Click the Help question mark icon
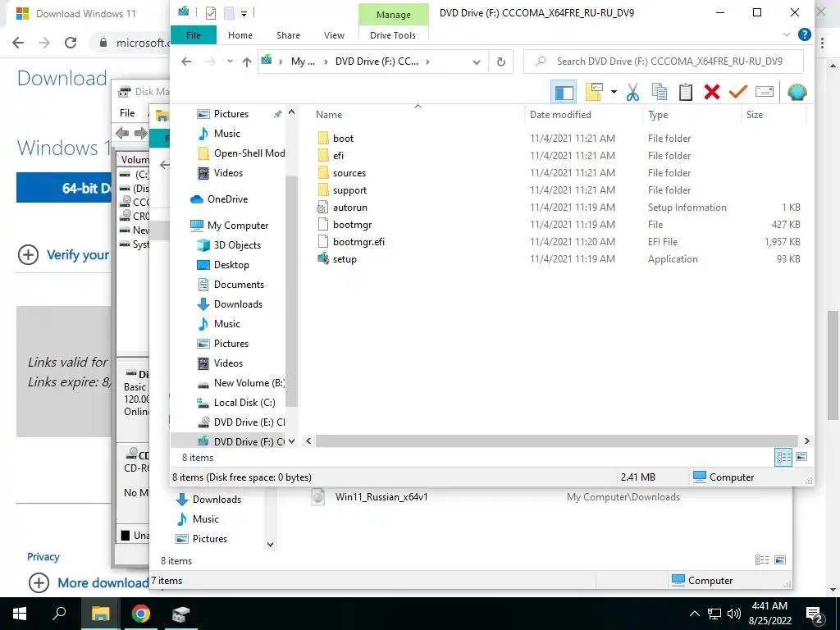Image resolution: width=840 pixels, height=630 pixels. [804, 34]
